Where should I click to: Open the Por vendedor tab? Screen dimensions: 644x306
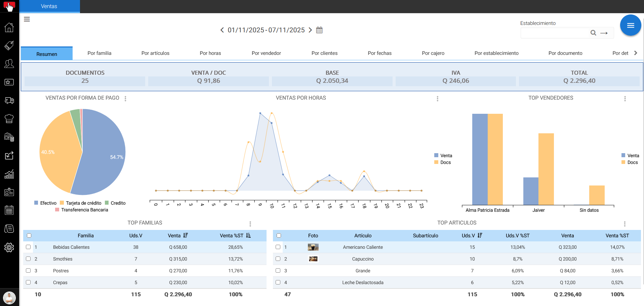point(266,53)
